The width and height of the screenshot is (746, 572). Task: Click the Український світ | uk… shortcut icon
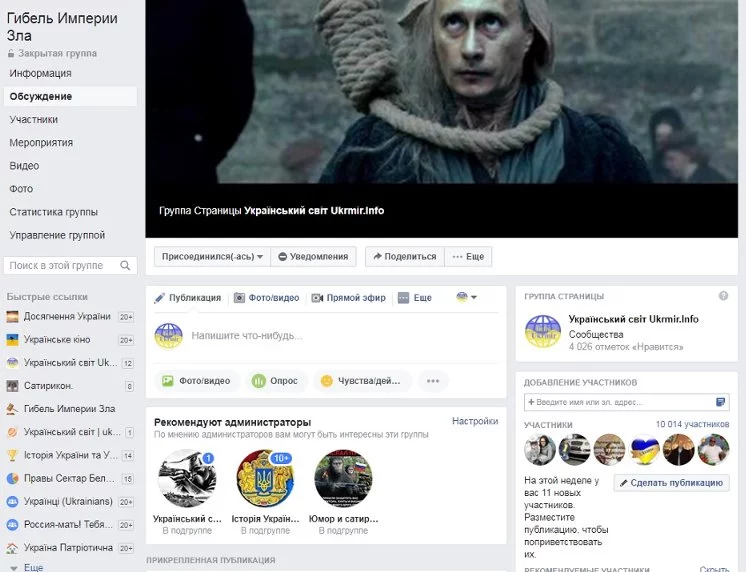pyautogui.click(x=12, y=432)
